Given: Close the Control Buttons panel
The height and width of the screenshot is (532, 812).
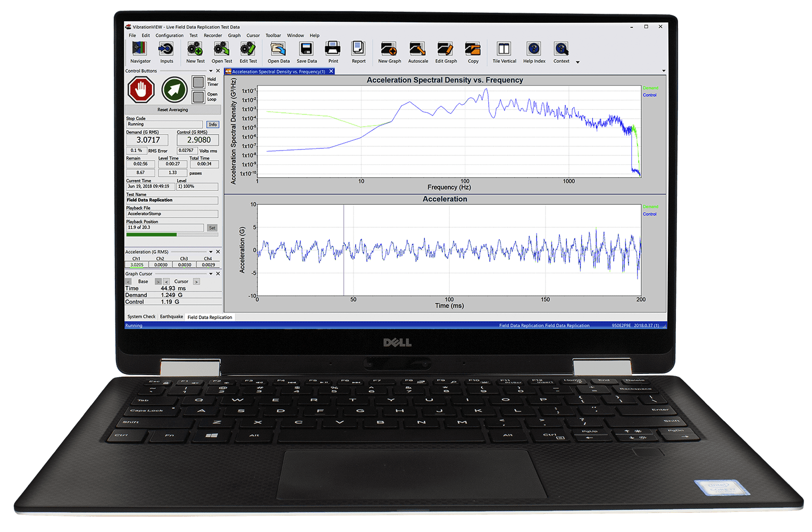Looking at the screenshot, I should 218,71.
